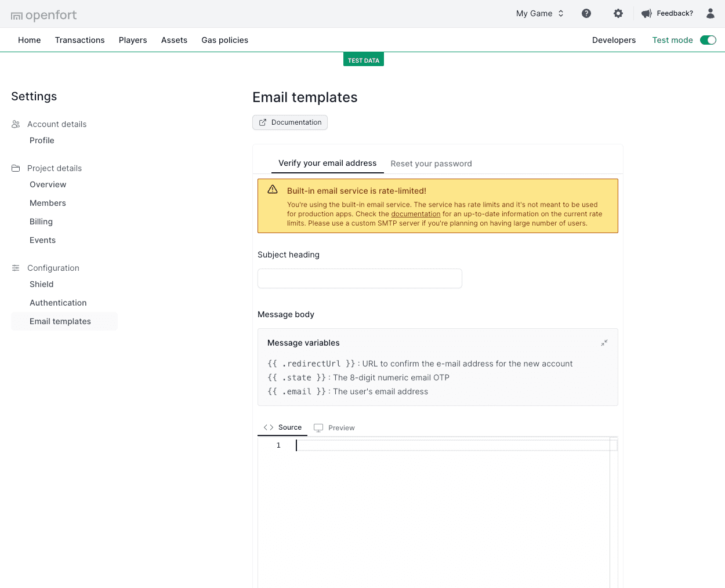Select Verify your email address tab
Screen dimensions: 725x588
click(x=328, y=163)
